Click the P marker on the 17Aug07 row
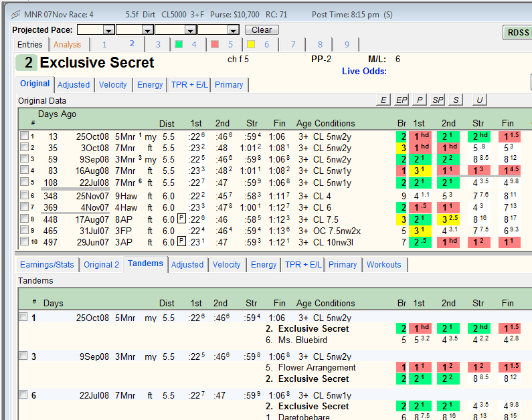 click(181, 218)
